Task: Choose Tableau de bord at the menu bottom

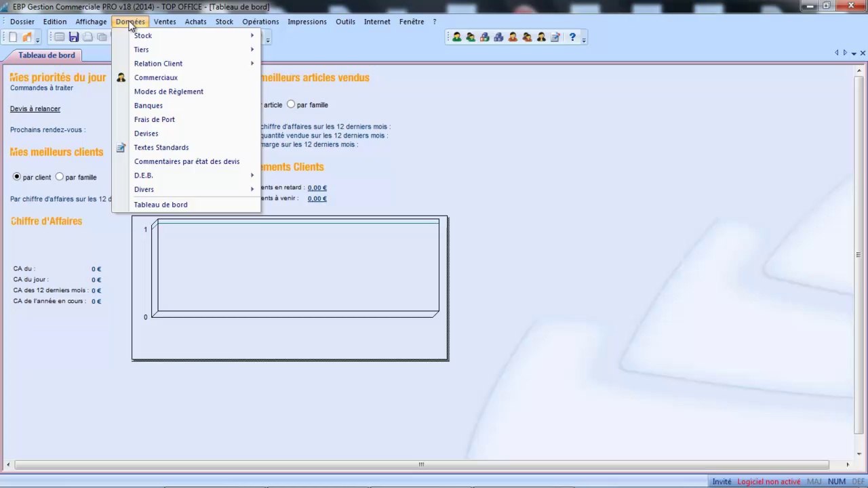Action: 186,205
